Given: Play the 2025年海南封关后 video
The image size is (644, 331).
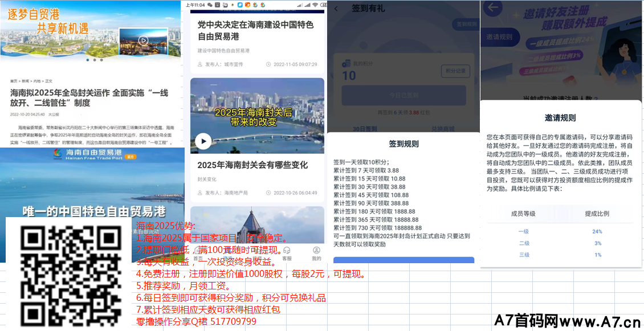Looking at the screenshot, I should click(x=203, y=141).
